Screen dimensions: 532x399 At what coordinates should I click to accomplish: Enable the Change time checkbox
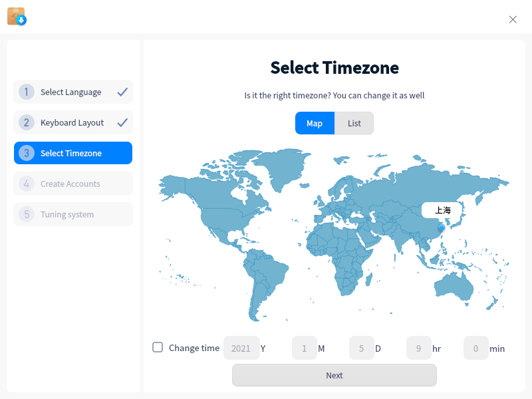point(158,347)
